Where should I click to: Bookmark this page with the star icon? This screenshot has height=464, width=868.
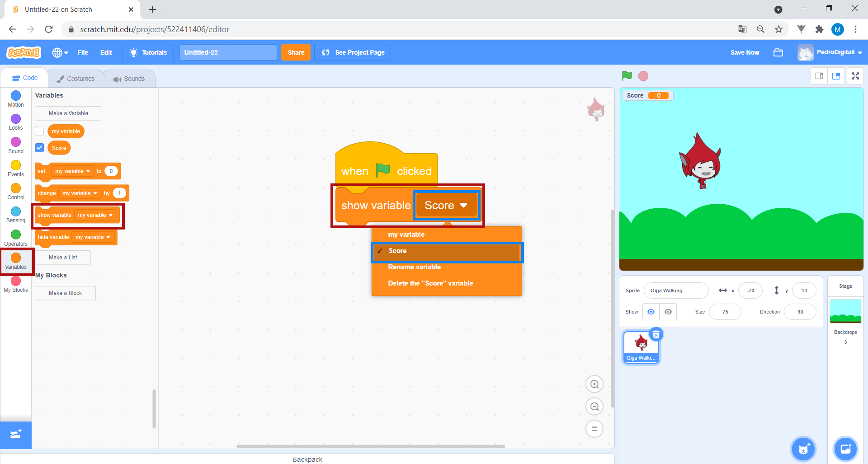point(778,29)
